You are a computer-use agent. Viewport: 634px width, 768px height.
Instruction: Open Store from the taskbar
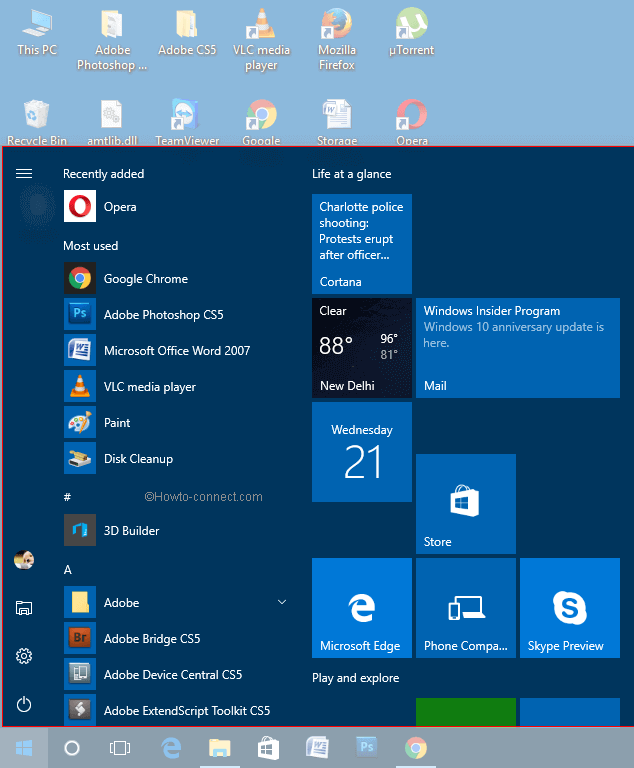[268, 748]
